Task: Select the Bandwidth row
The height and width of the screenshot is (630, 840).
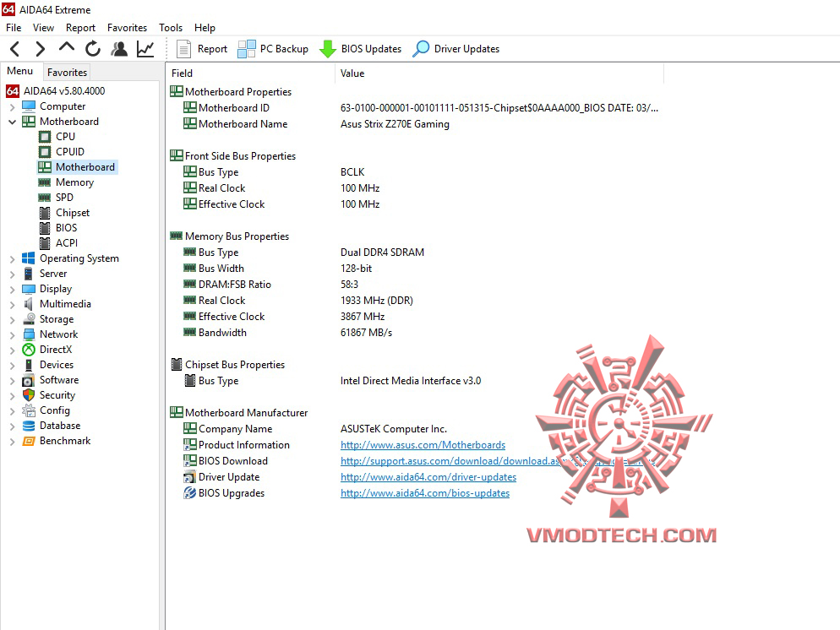Action: [x=287, y=333]
